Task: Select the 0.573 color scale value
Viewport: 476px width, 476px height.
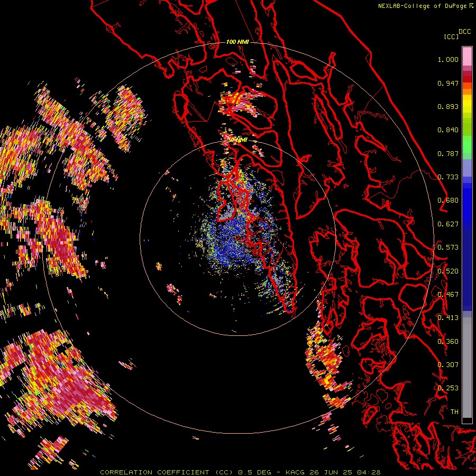Action: (448, 248)
